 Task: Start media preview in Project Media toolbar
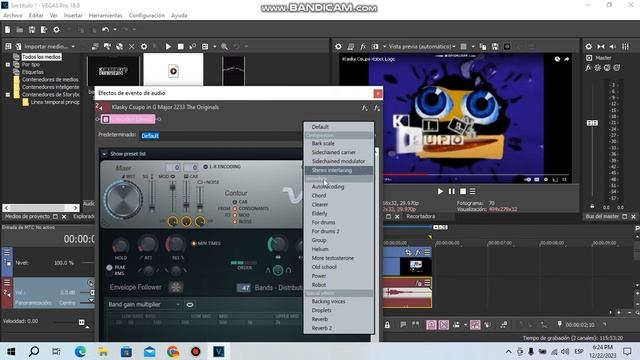point(168,47)
